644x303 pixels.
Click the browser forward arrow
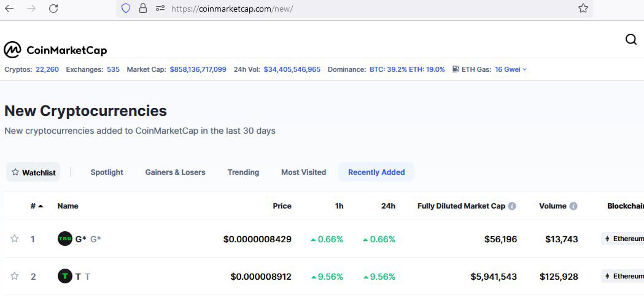point(31,8)
